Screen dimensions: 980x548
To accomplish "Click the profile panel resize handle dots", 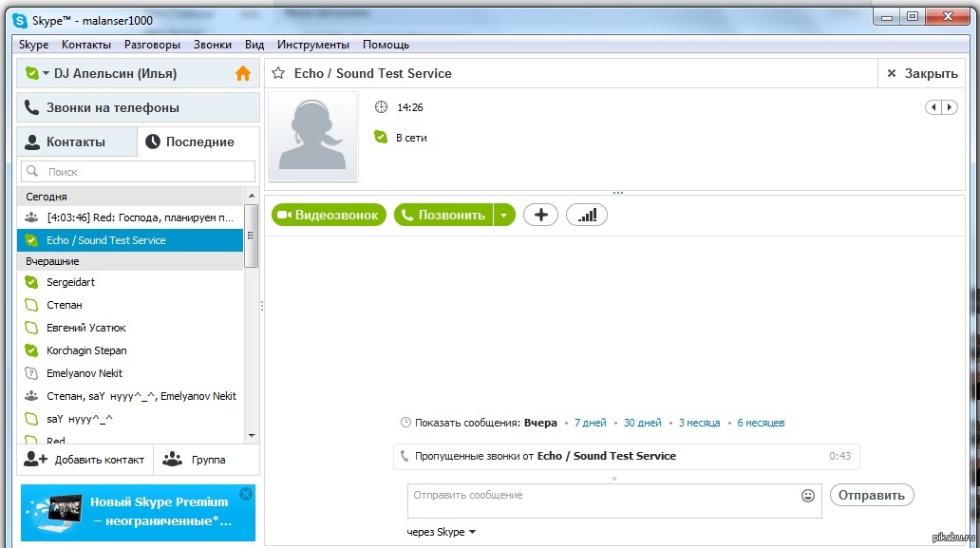I will click(x=618, y=193).
